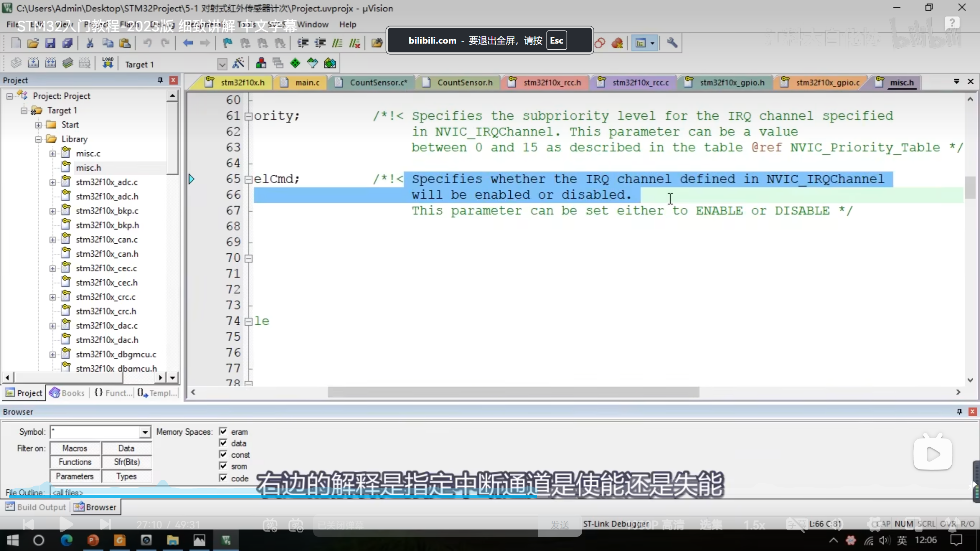Click the Macros filter button
This screenshot has height=551, width=980.
75,448
